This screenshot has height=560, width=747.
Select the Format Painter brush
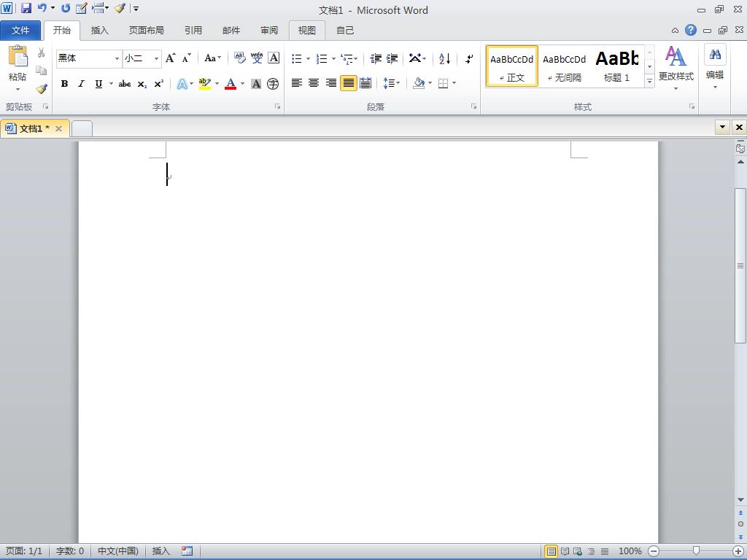coord(42,88)
